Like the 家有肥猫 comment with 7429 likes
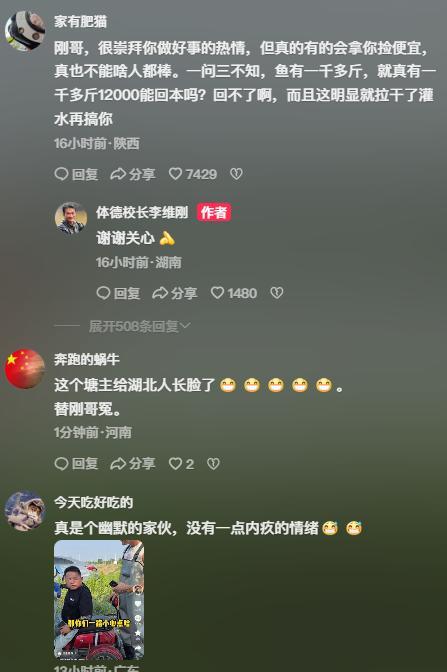Screen dimensions: 447x672 (193, 174)
